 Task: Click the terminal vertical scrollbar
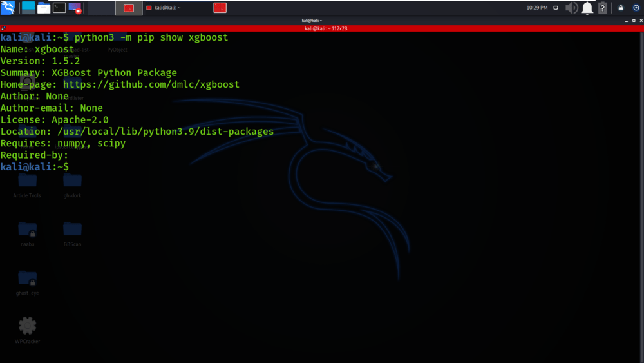pos(642,197)
